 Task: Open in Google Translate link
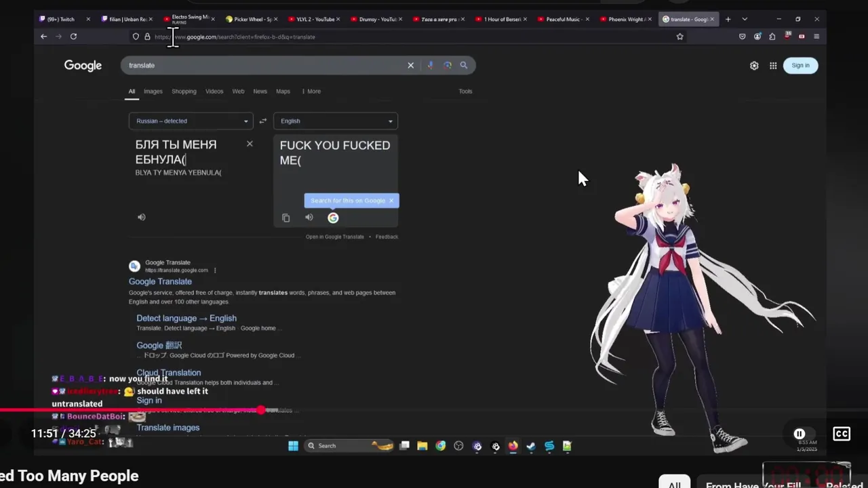point(334,237)
